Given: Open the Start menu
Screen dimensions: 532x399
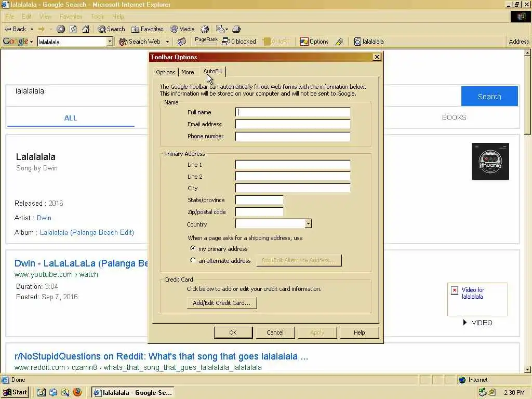Looking at the screenshot, I should pyautogui.click(x=15, y=393).
